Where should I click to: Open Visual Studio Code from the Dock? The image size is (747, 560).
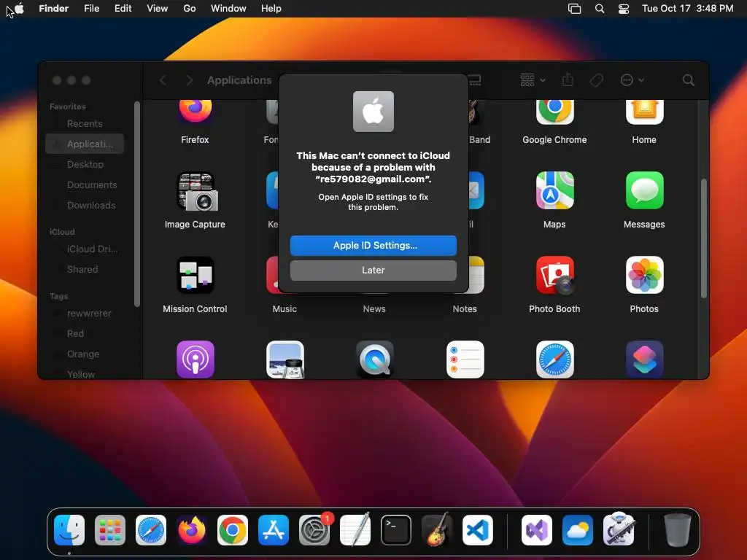[477, 530]
